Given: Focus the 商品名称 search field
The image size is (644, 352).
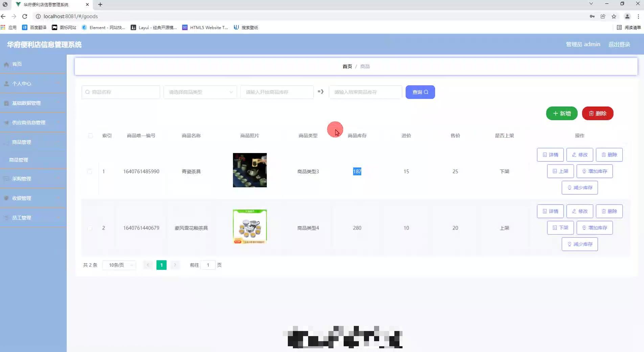Looking at the screenshot, I should (121, 92).
